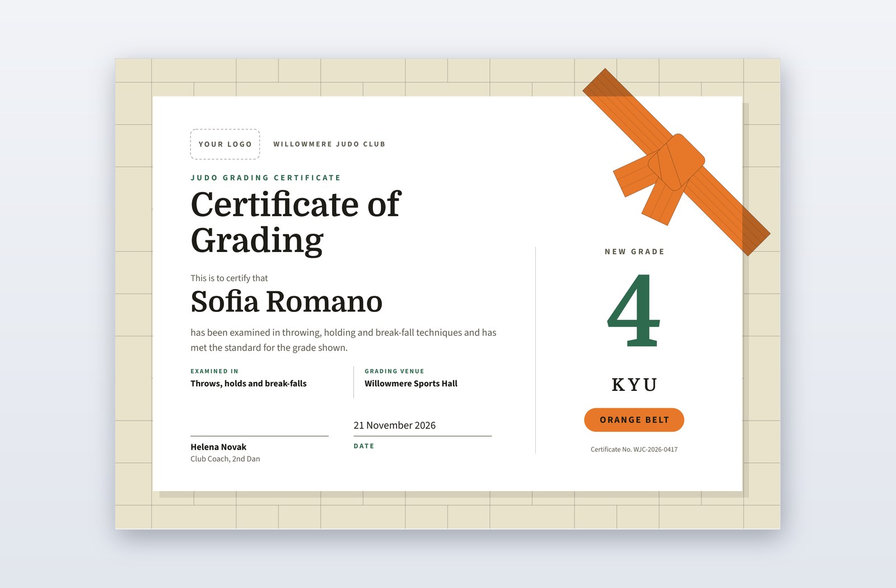
Task: Select the 'KYU' text
Action: click(634, 385)
